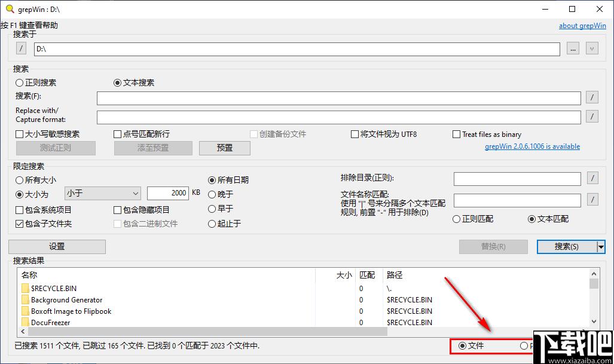
Task: Click into the 搜索(F) search text field
Action: [x=339, y=98]
